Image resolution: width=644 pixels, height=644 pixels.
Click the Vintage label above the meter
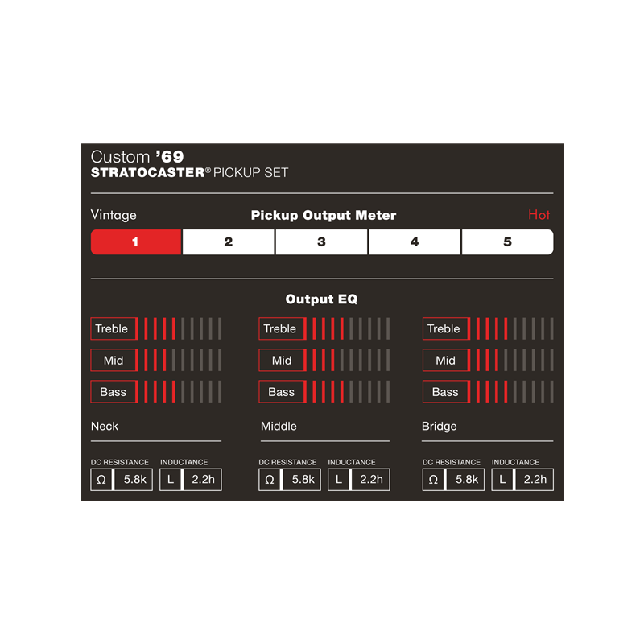pyautogui.click(x=114, y=215)
